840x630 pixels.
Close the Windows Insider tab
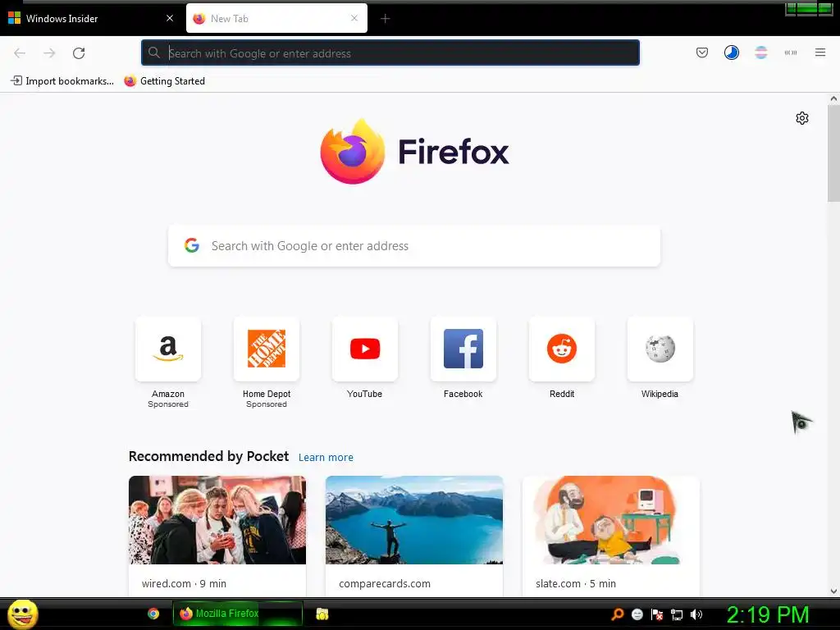[x=170, y=18]
